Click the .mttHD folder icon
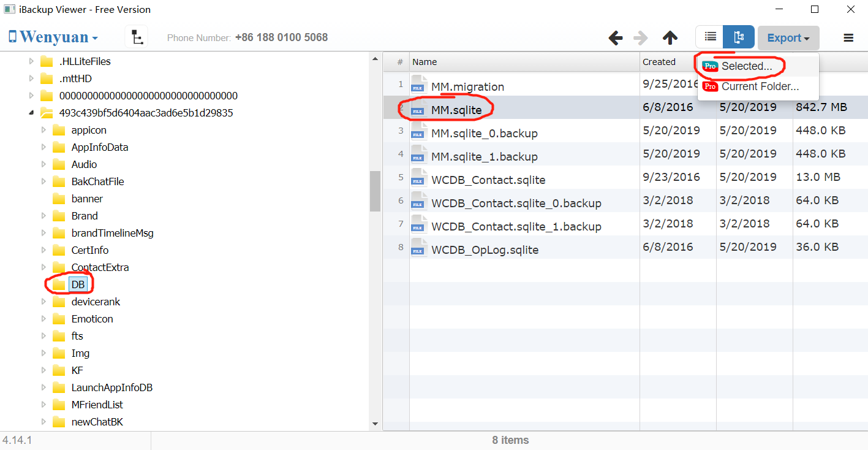Viewport: 868px width, 450px height. click(47, 78)
